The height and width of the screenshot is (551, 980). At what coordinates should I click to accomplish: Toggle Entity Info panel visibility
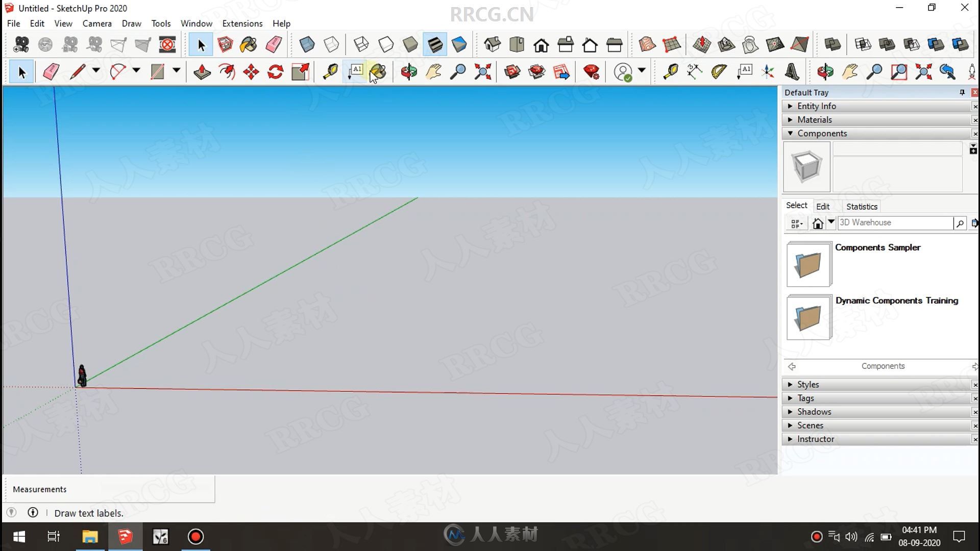(x=817, y=106)
